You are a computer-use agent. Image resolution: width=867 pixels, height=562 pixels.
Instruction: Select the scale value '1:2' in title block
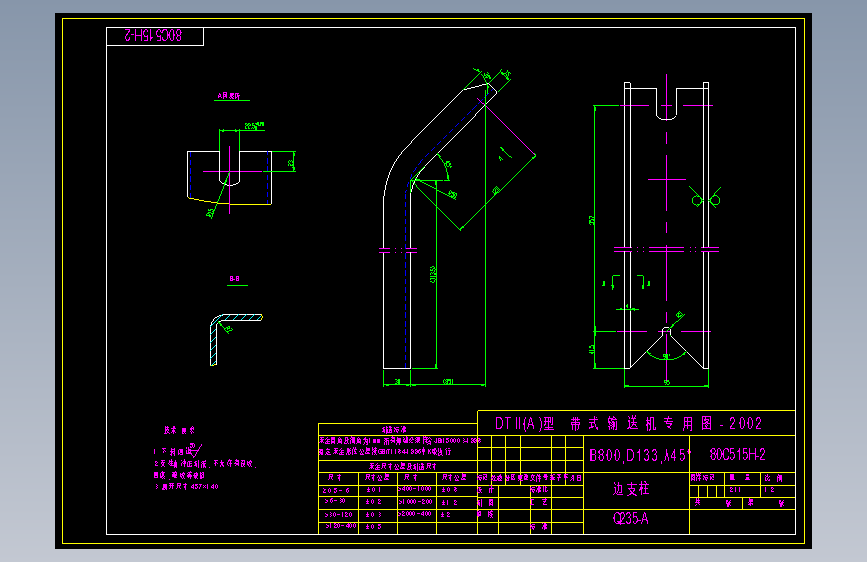click(x=769, y=490)
